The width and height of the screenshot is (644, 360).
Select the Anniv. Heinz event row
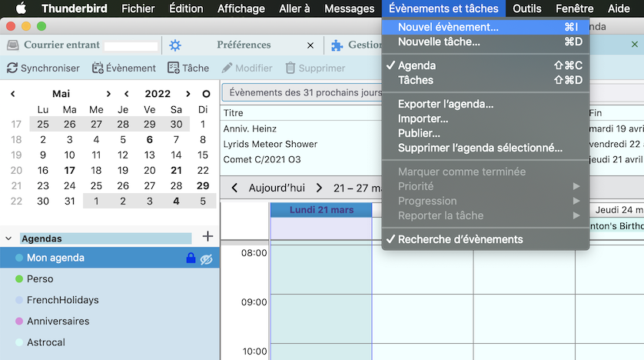pos(250,128)
